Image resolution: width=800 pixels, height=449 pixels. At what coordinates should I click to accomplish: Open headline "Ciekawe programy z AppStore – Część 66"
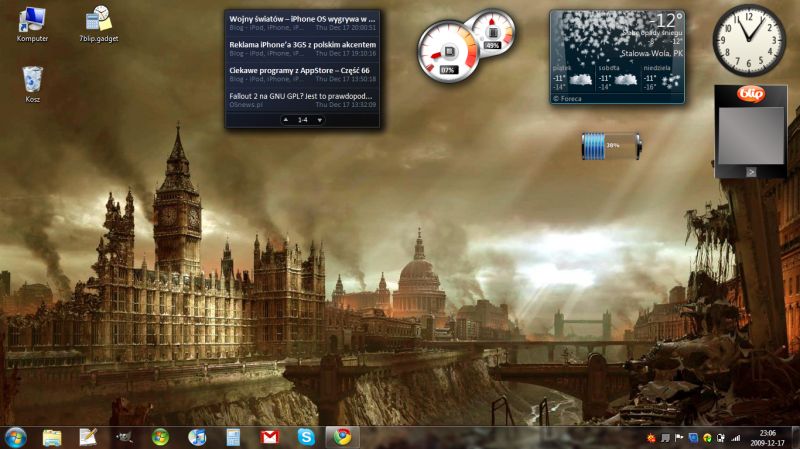point(299,70)
